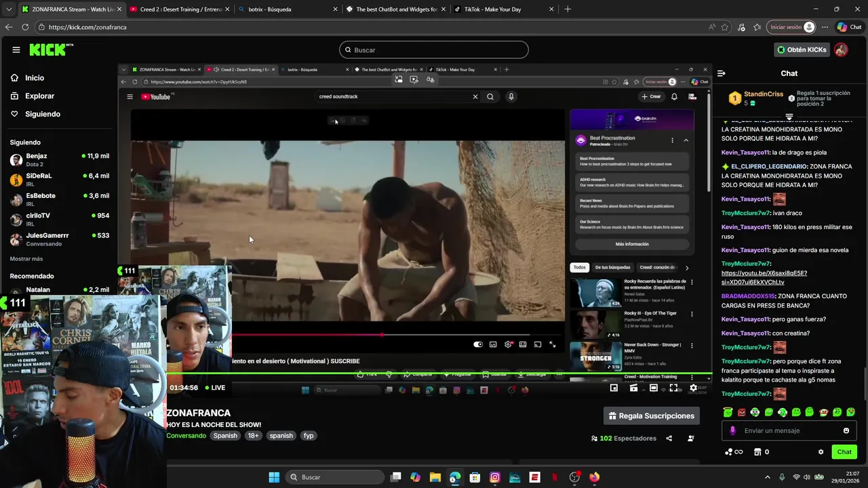Open the user profile avatar menu
868x488 pixels.
coord(841,49)
